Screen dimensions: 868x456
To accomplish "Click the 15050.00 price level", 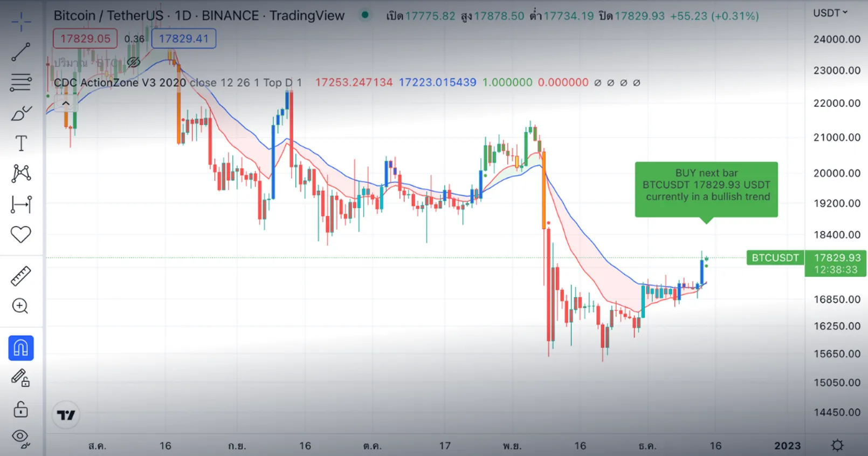I will click(837, 383).
